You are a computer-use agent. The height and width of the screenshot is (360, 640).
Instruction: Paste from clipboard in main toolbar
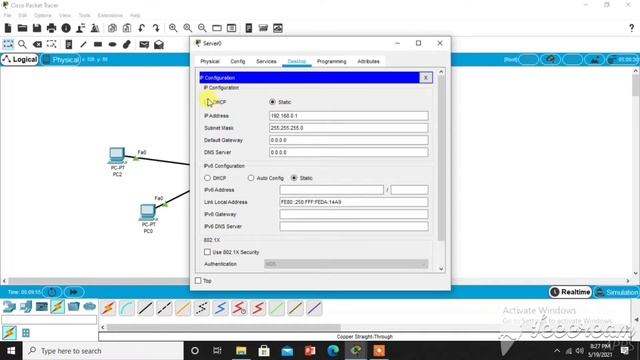[127, 28]
